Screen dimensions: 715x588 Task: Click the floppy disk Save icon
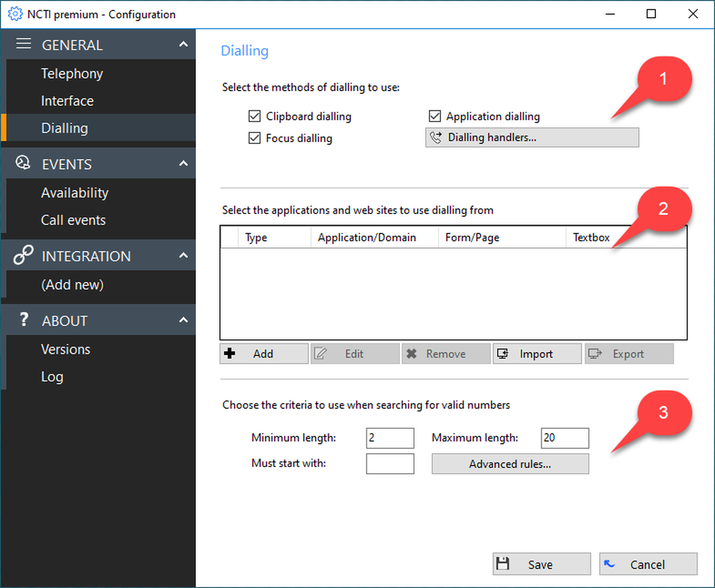point(503,564)
